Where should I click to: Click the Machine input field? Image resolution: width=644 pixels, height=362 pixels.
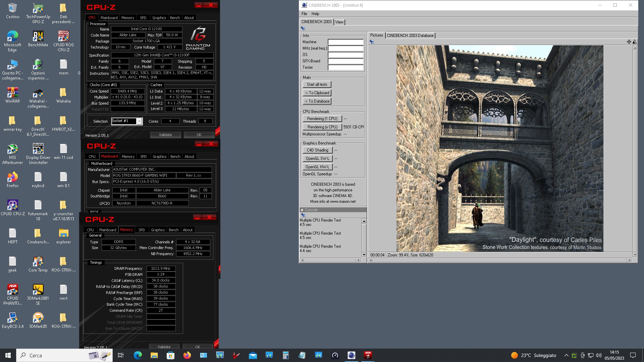pyautogui.click(x=345, y=42)
